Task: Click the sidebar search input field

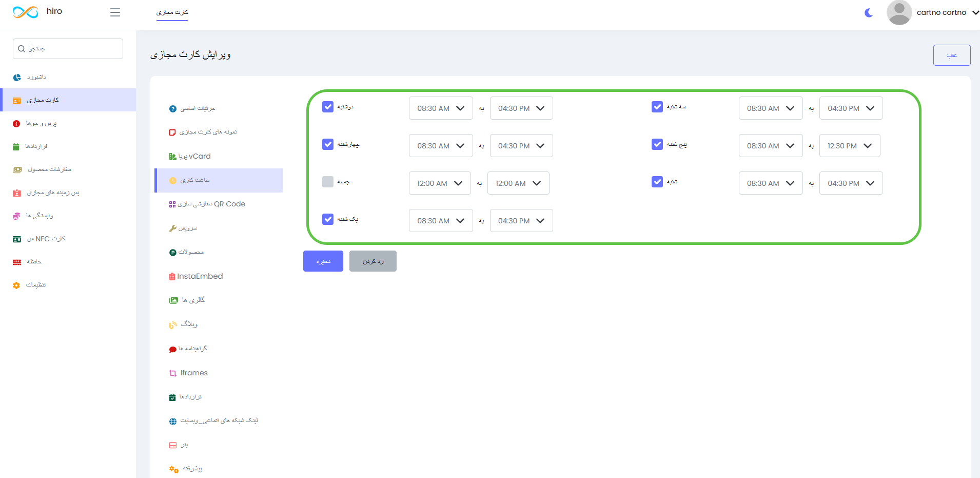Action: coord(72,49)
